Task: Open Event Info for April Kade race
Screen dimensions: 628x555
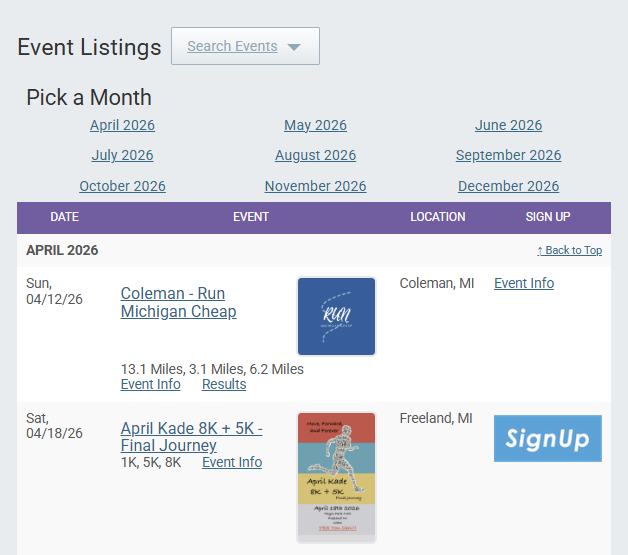Action: point(232,462)
